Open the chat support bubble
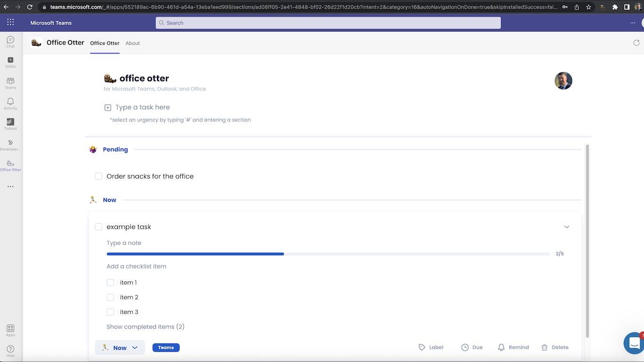This screenshot has width=644, height=362. point(634,343)
